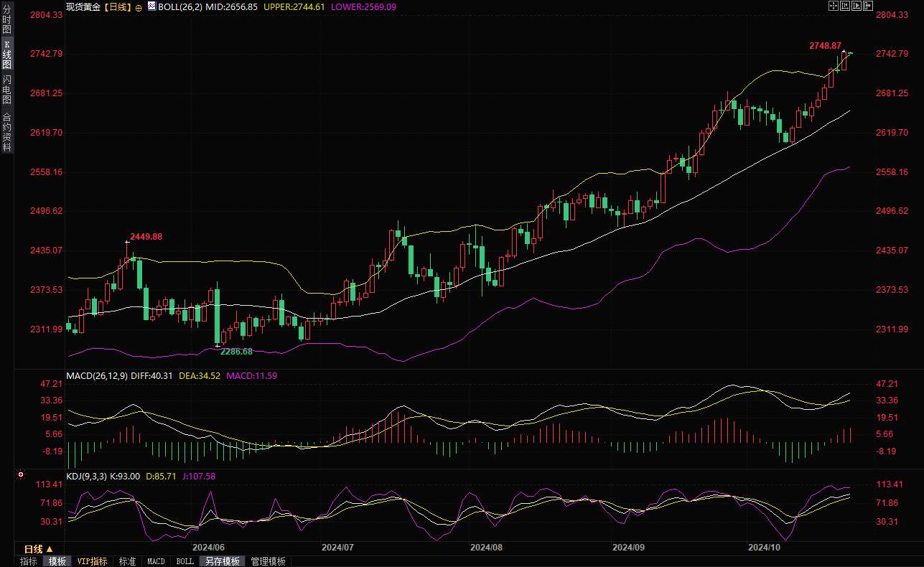Click the BOLL indicator chart icon
Screen dimensions: 924x567
point(151,6)
